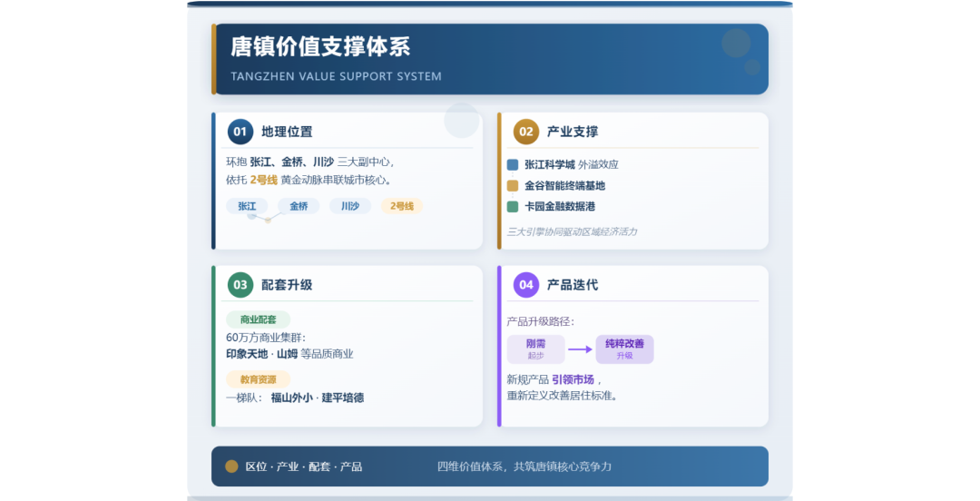The image size is (980, 501).
Task: Click subtitle TANGZHEN VALUE SUPPORT SYSTEM
Action: pyautogui.click(x=337, y=76)
